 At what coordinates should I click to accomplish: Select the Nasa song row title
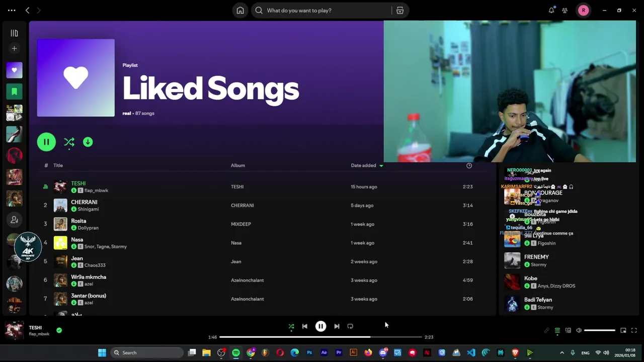pyautogui.click(x=77, y=240)
